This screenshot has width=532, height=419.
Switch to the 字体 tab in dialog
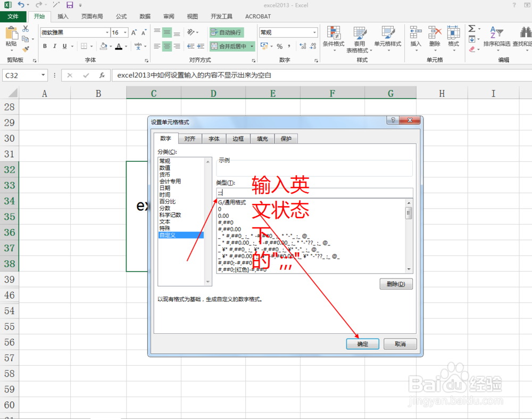click(x=214, y=138)
